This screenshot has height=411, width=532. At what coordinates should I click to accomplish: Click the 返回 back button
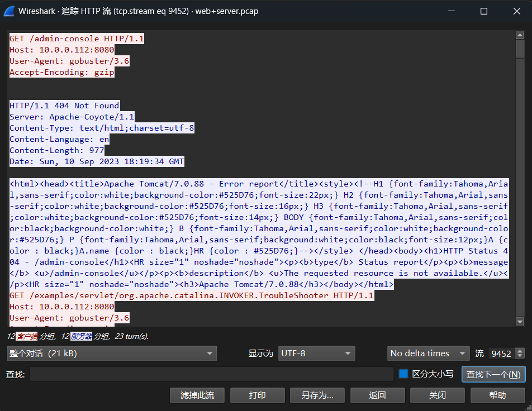pyautogui.click(x=377, y=395)
